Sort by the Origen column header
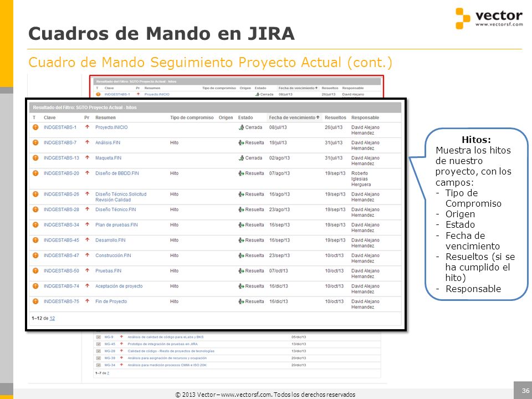This screenshot has height=399, width=532. click(x=226, y=117)
